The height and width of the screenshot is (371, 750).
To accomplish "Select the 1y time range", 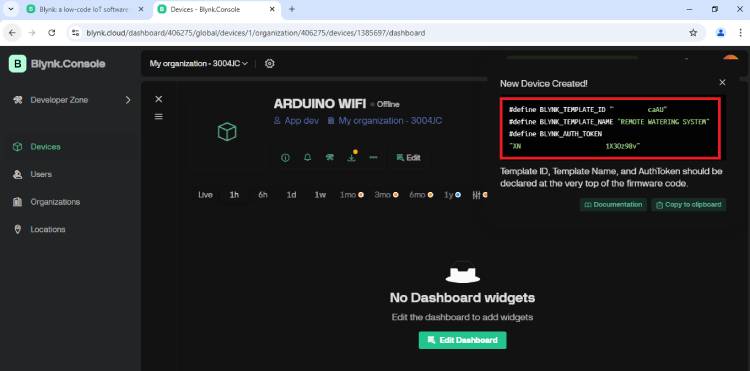I will [x=452, y=195].
